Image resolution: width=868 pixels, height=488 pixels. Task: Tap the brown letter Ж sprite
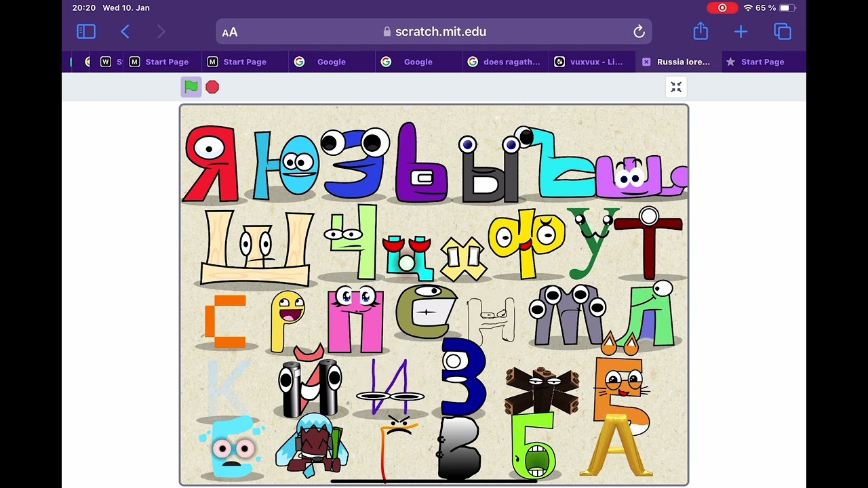click(x=541, y=390)
